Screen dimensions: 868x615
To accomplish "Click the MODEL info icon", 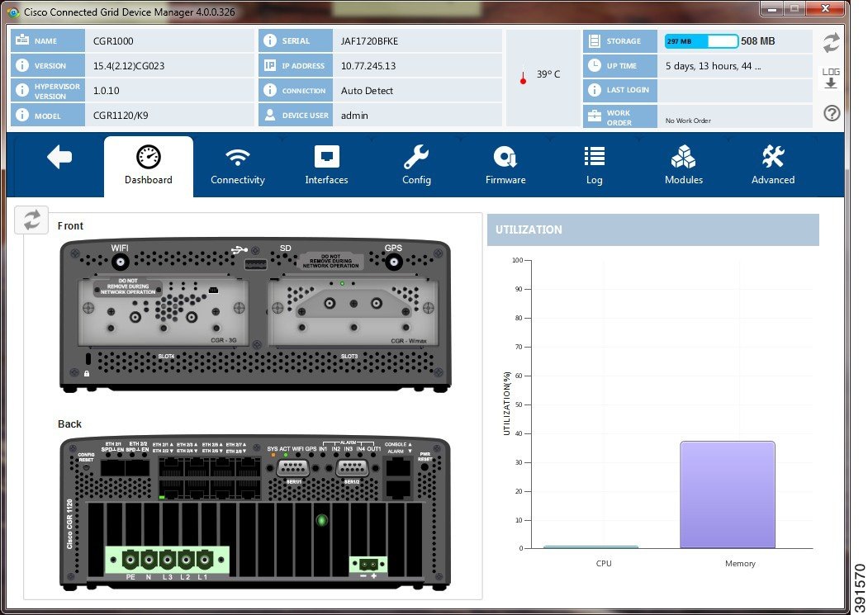I will (22, 115).
